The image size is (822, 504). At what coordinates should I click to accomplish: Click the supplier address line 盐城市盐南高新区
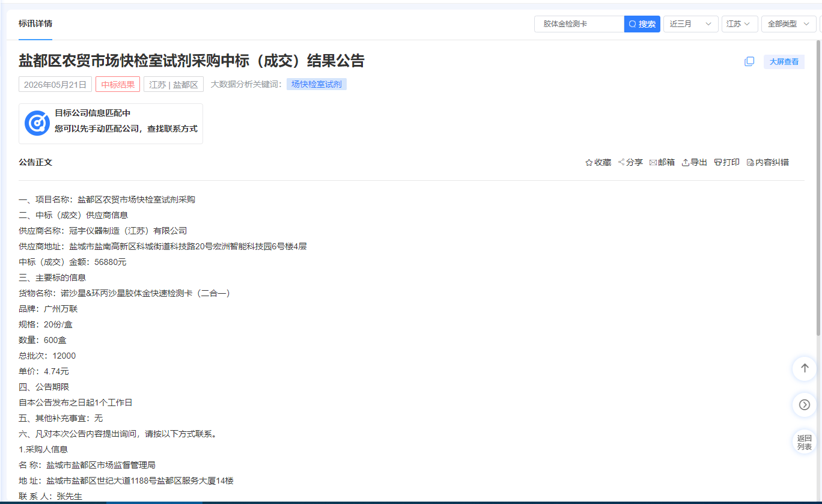[163, 246]
